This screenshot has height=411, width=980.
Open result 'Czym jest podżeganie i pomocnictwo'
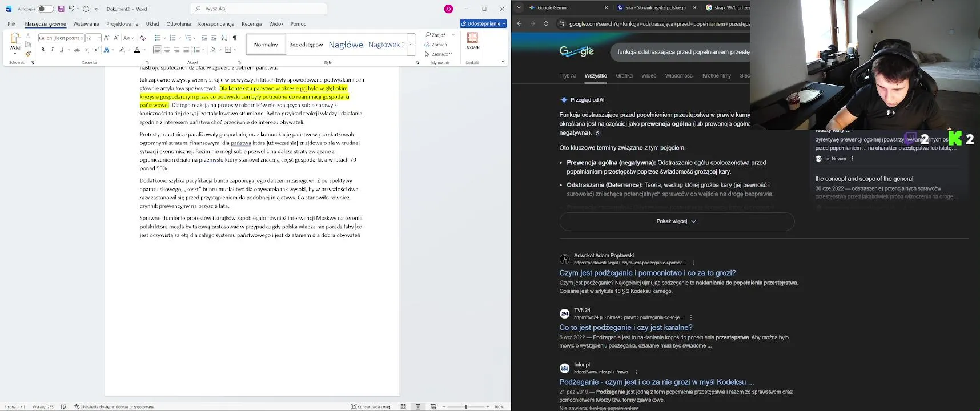[648, 273]
